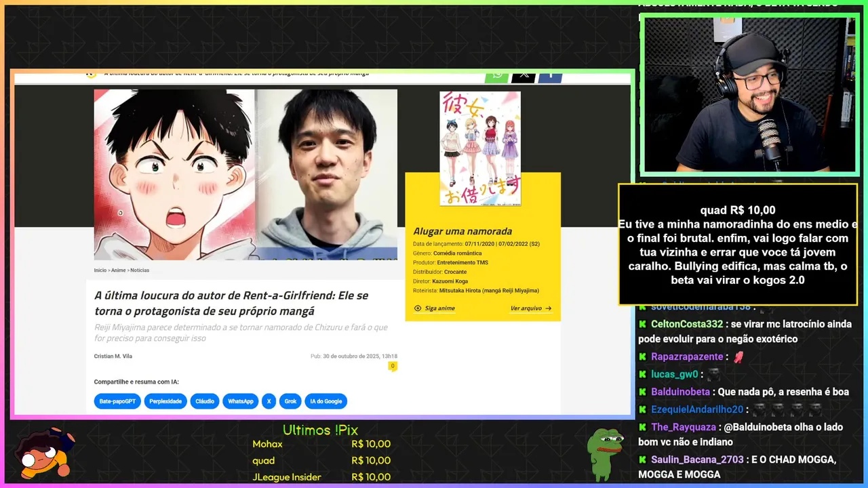Image resolution: width=868 pixels, height=488 pixels.
Task: Click the Cláudio AI share button
Action: click(205, 401)
